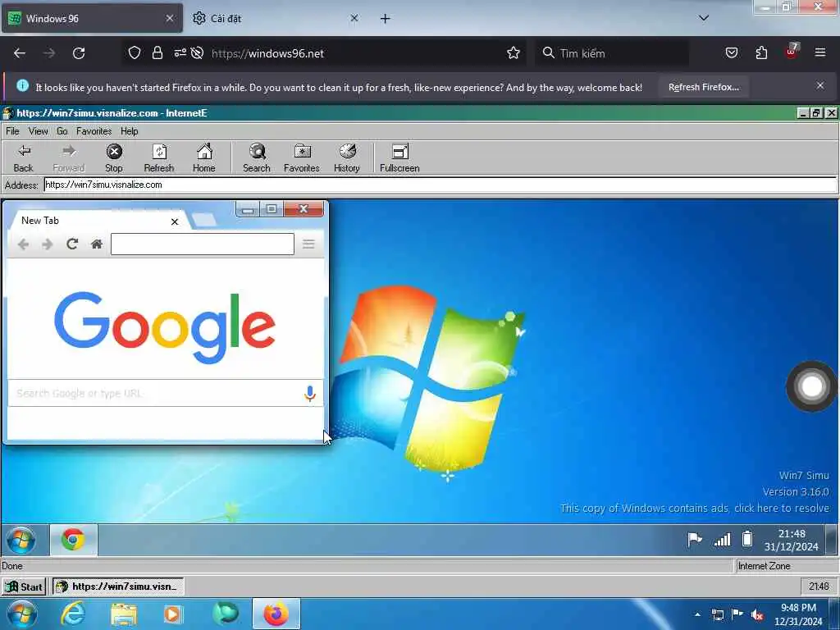
Task: Go back in Firefox navigation
Action: pyautogui.click(x=20, y=53)
